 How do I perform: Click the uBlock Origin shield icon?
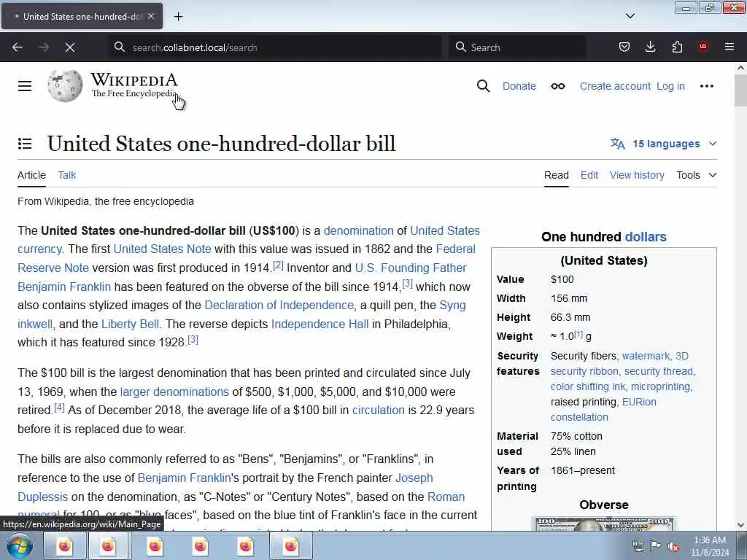click(703, 47)
